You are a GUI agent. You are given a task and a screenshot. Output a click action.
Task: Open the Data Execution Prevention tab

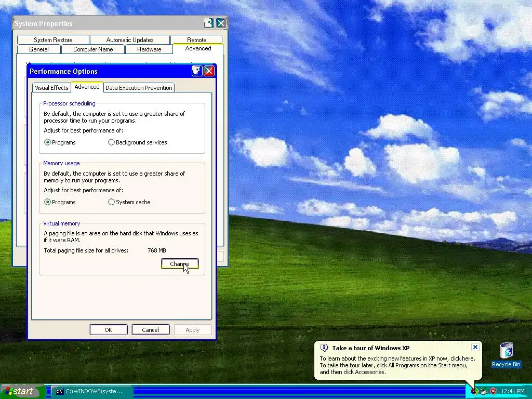pos(139,87)
